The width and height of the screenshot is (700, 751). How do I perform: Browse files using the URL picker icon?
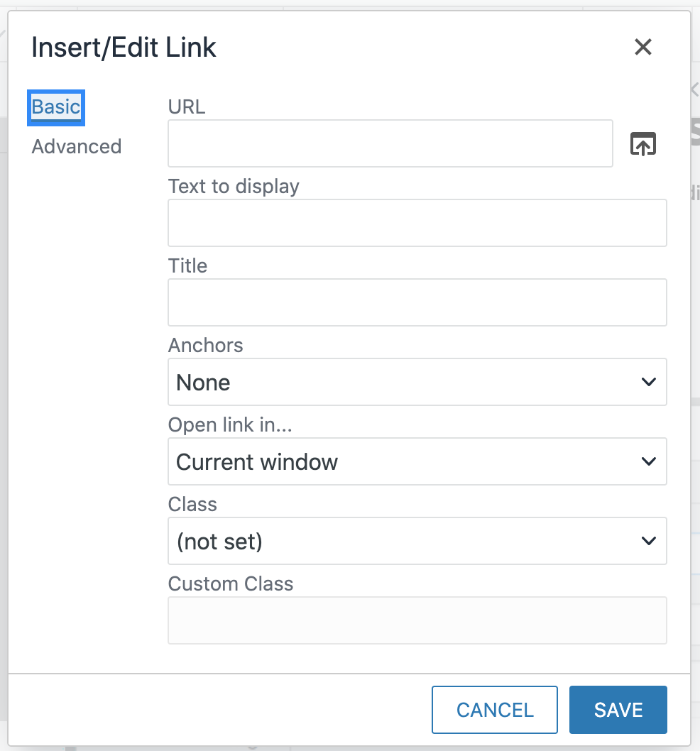pyautogui.click(x=642, y=143)
